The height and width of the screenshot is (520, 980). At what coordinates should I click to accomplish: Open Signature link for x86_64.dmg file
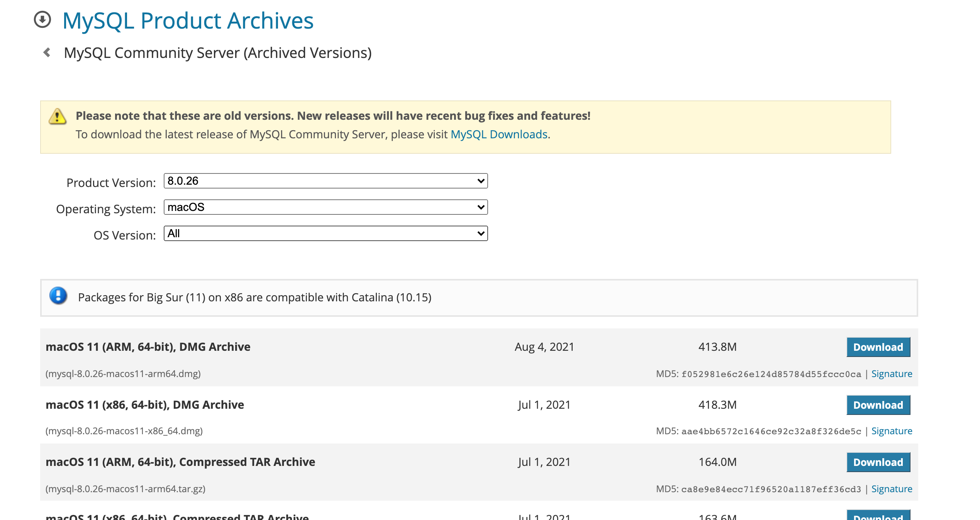click(x=891, y=431)
